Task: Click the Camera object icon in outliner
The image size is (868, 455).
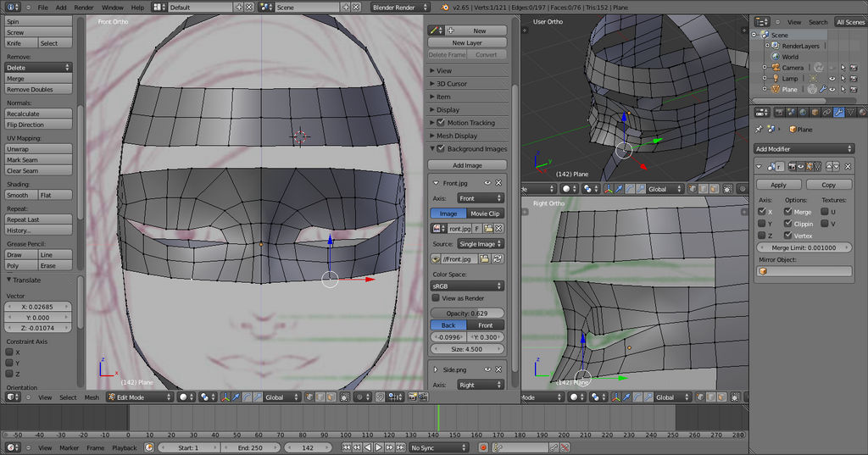Action: [x=775, y=68]
